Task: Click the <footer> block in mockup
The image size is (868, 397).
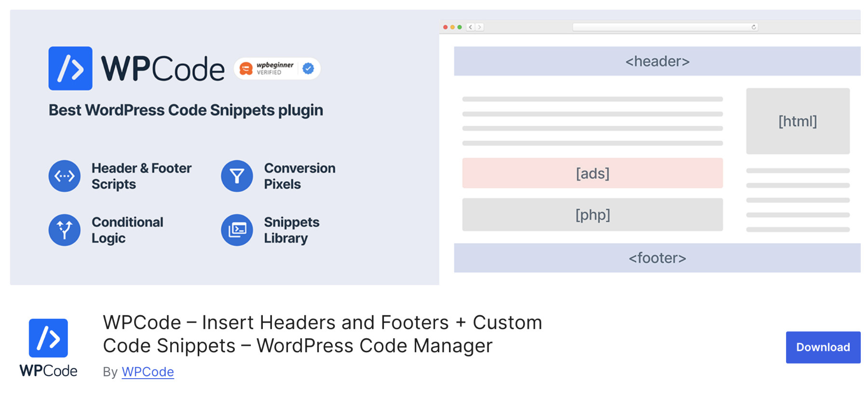Action: [657, 258]
